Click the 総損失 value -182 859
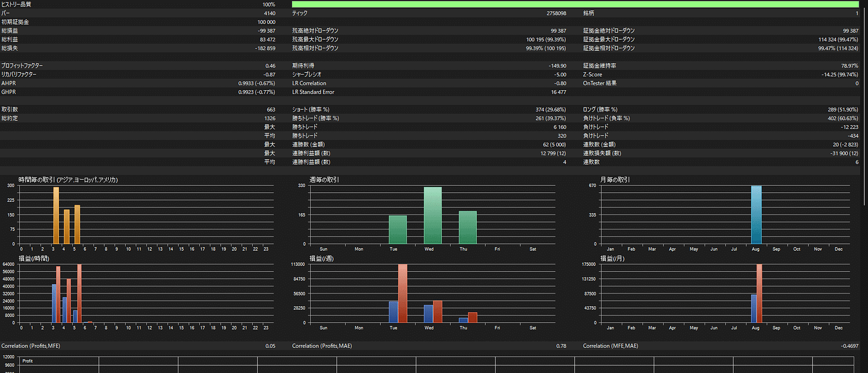Image resolution: width=868 pixels, height=373 pixels. click(265, 48)
